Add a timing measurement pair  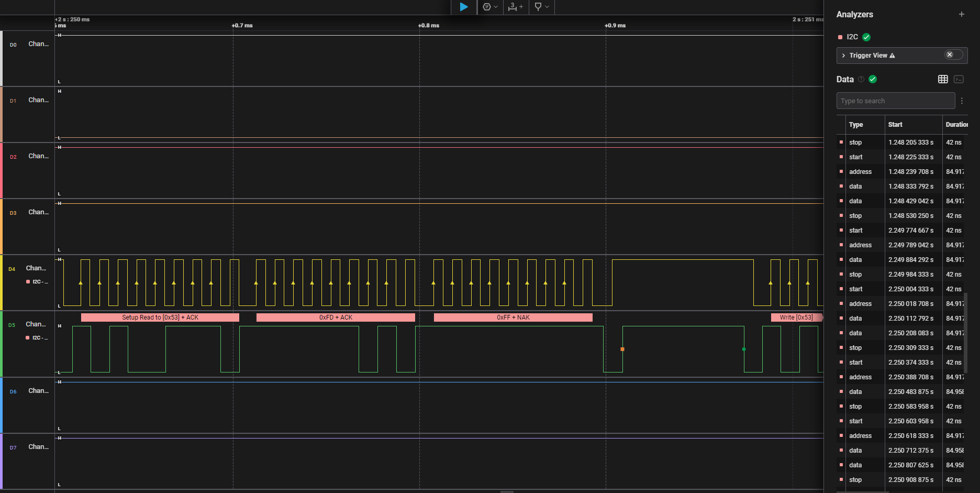(x=515, y=7)
